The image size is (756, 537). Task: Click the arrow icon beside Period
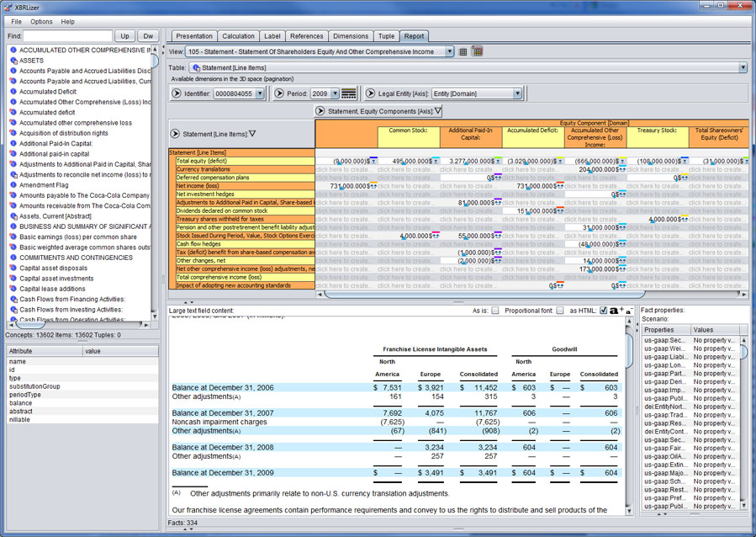tap(279, 93)
